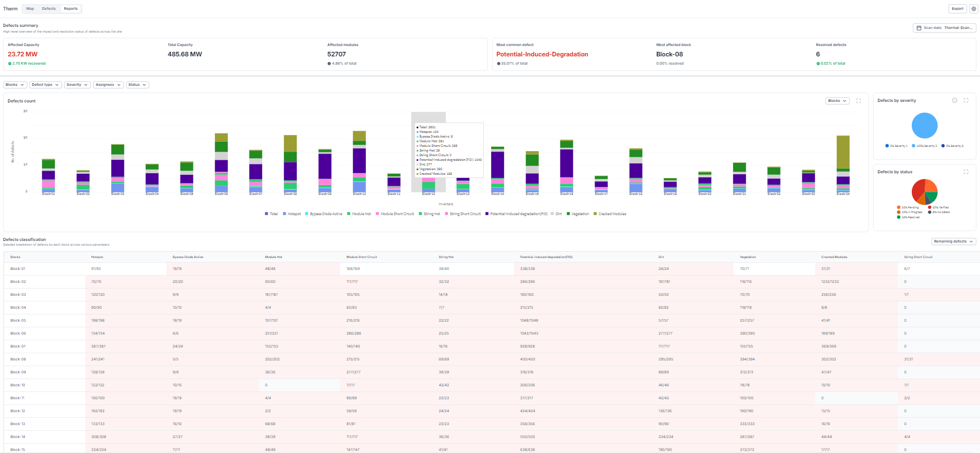Click green check icon next to 2.70 KW recovered
This screenshot has width=980, height=453.
[x=10, y=64]
